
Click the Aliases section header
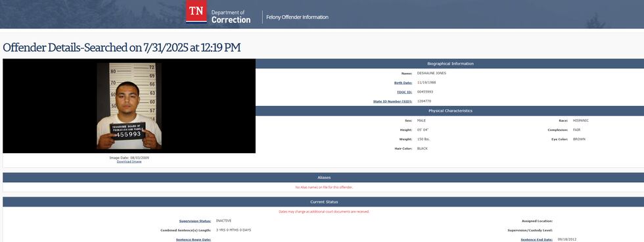tap(323, 178)
